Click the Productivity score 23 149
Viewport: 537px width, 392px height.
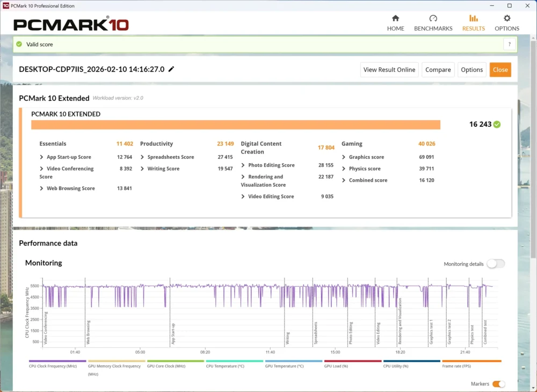point(226,143)
